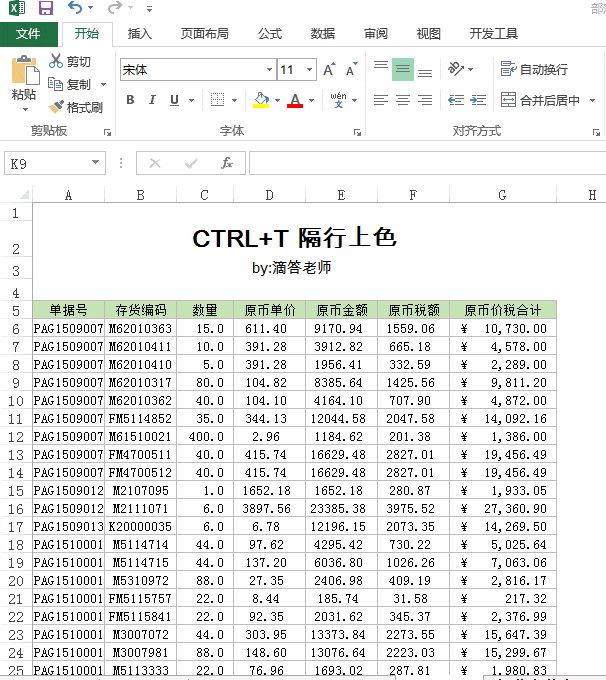Click the 原币价税合计 header cell
Image resolution: width=606 pixels, height=680 pixels.
point(503,310)
